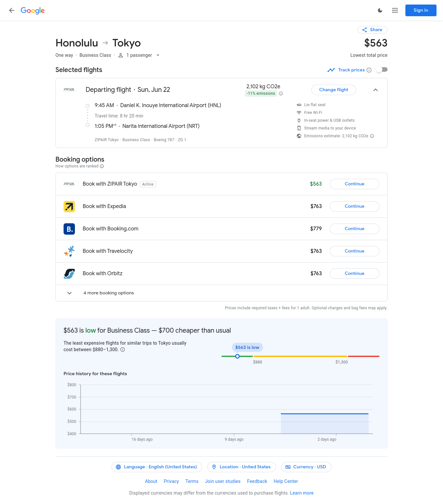Open the Google apps grid

point(395,10)
